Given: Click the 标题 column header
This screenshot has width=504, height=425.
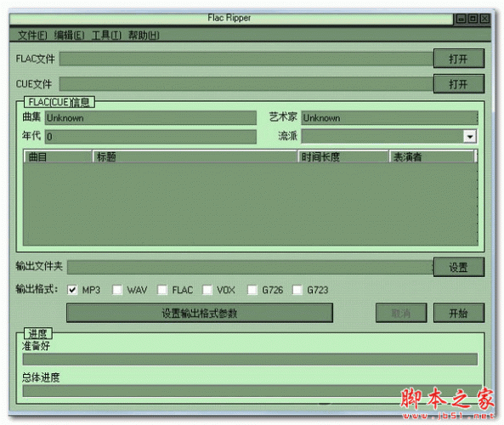Looking at the screenshot, I should tap(195, 156).
